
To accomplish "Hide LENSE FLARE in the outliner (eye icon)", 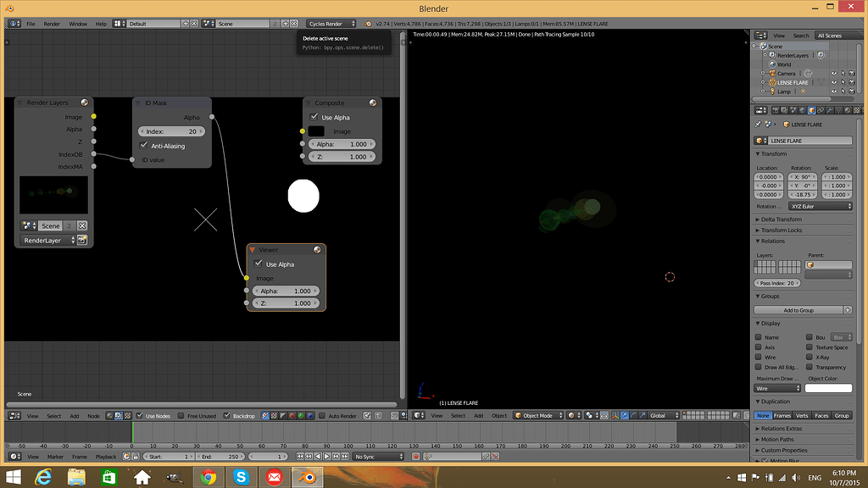I will pos(834,82).
